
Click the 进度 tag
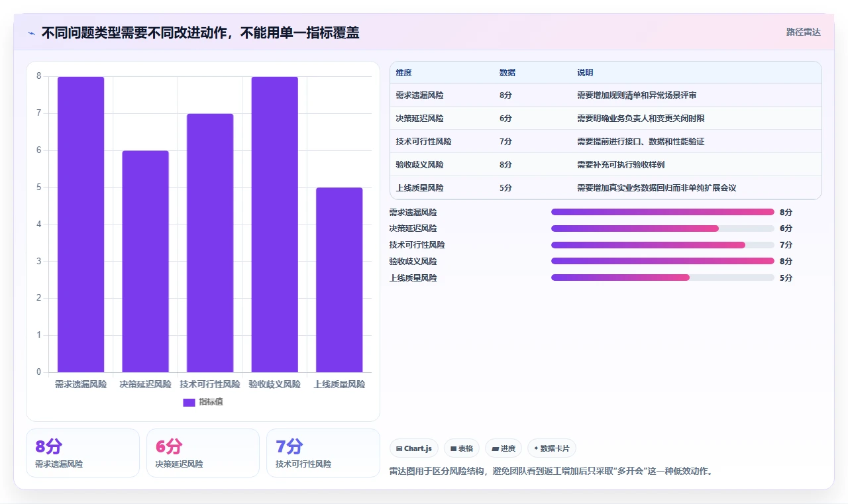(x=503, y=448)
